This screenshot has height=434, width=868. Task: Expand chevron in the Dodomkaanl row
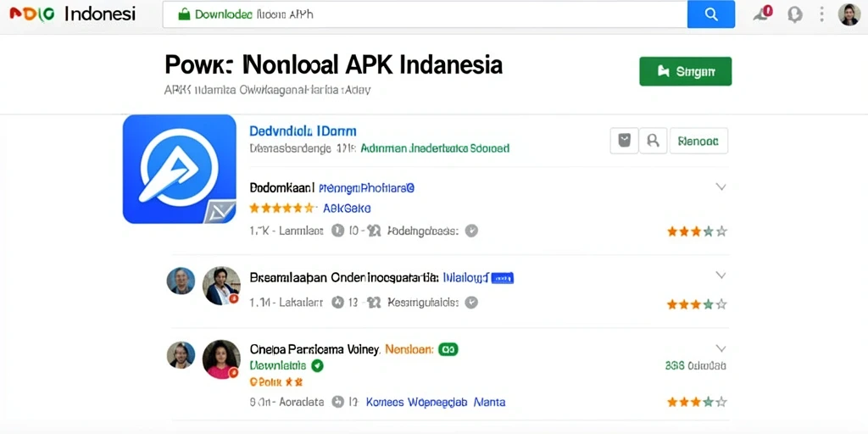tap(721, 187)
